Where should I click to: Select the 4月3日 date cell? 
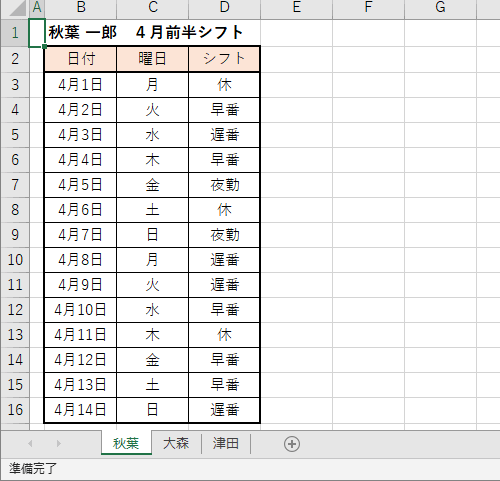pos(81,135)
